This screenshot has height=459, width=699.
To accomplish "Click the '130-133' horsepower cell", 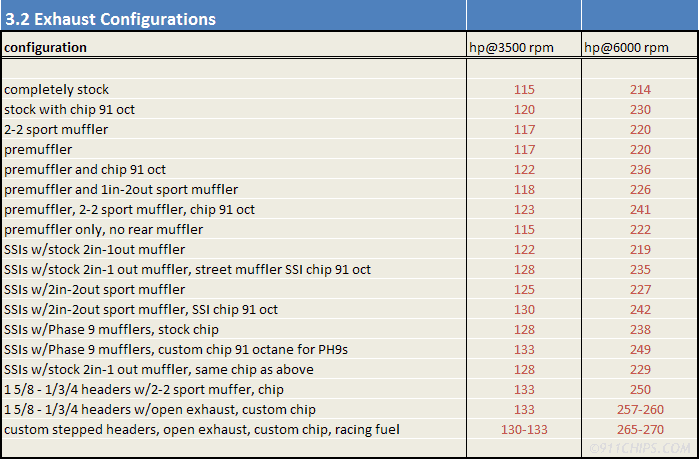I will pyautogui.click(x=524, y=429).
